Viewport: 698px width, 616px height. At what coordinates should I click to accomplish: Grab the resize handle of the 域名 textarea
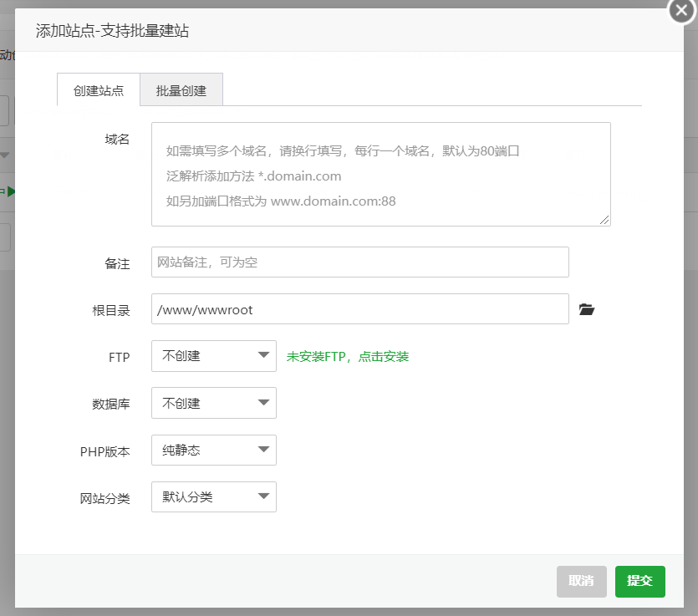(x=604, y=220)
